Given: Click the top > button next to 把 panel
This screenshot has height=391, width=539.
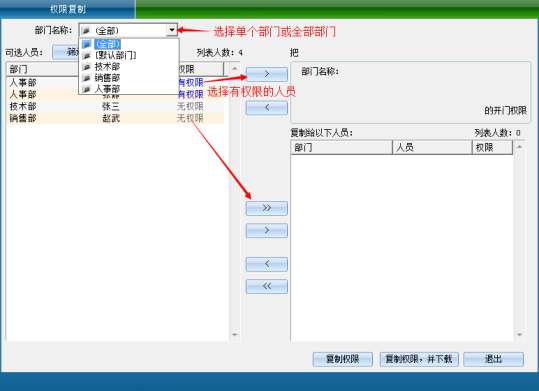Looking at the screenshot, I should [x=267, y=74].
